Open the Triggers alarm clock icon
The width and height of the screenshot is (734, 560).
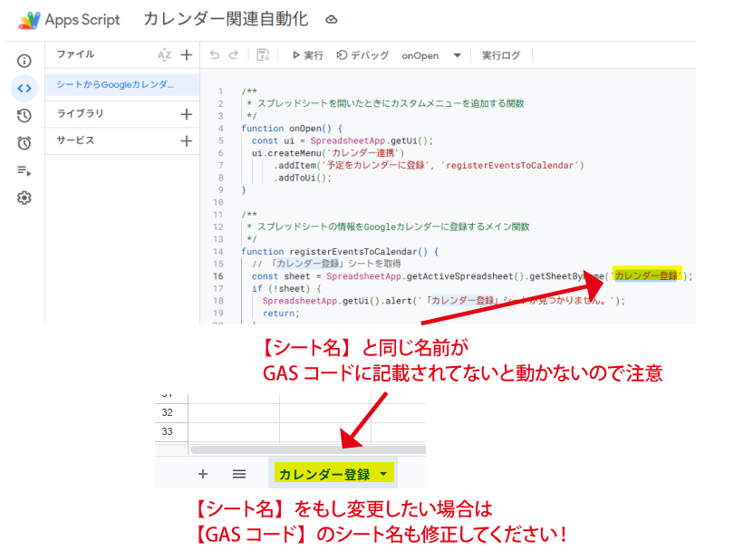[24, 142]
